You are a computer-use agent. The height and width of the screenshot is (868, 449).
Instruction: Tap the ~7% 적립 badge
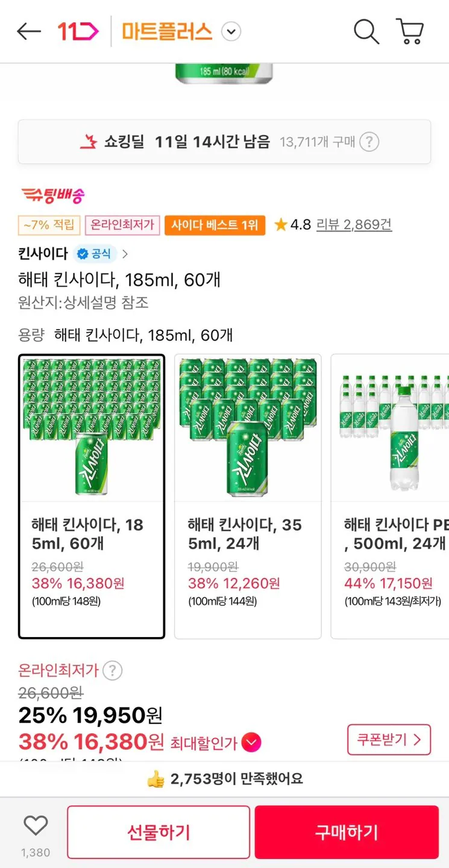(x=48, y=224)
